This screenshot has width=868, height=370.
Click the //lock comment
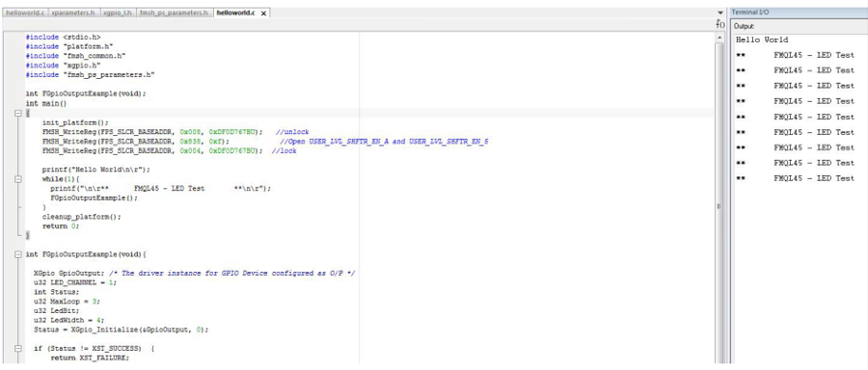[x=284, y=150]
